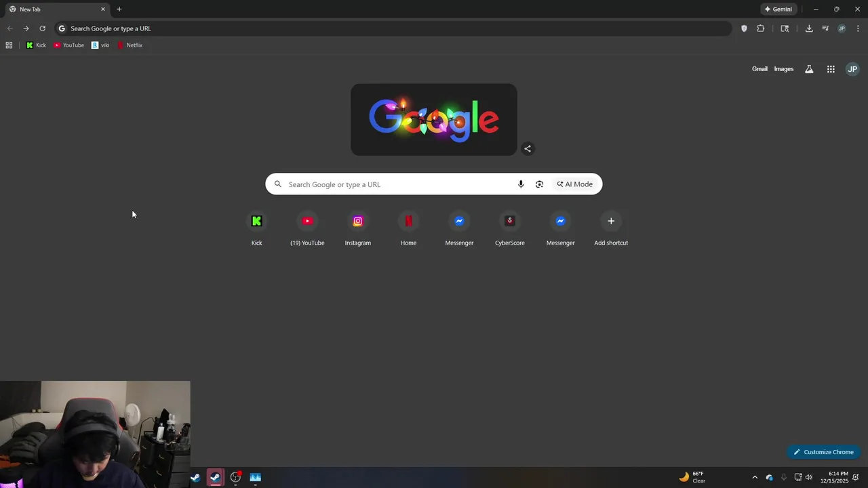Screen dimensions: 868x488
Task: Open the Instagram shortcut tile
Action: pos(358,229)
